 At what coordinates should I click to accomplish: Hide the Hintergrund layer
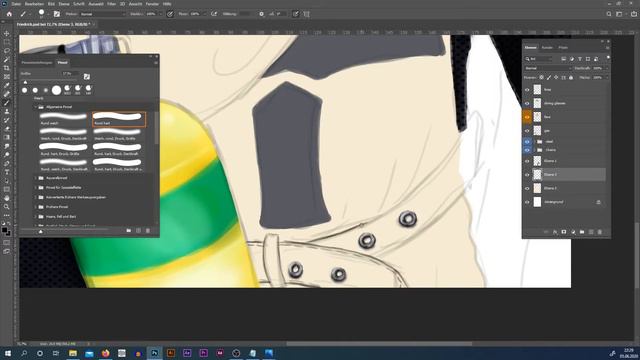[527, 202]
